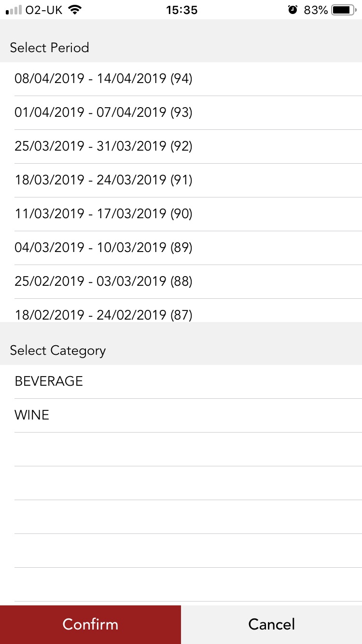Viewport: 362px width, 644px height.
Task: Select the BEVERAGE category
Action: tap(49, 381)
